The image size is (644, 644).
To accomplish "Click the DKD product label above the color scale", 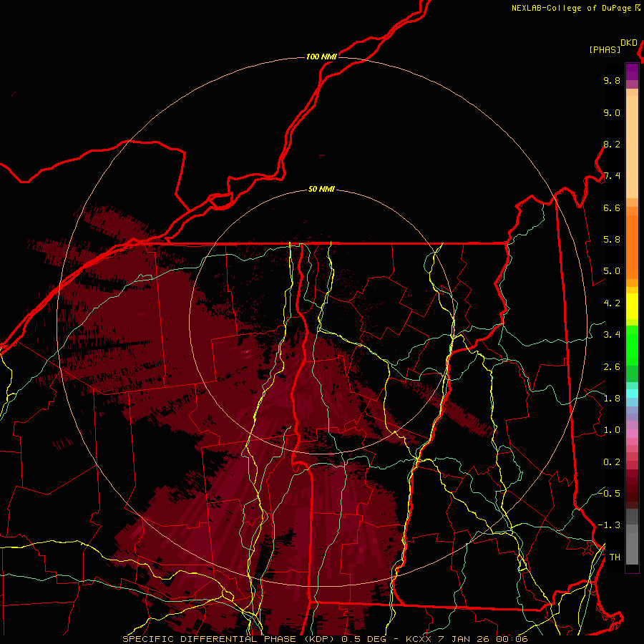I will 629,43.
